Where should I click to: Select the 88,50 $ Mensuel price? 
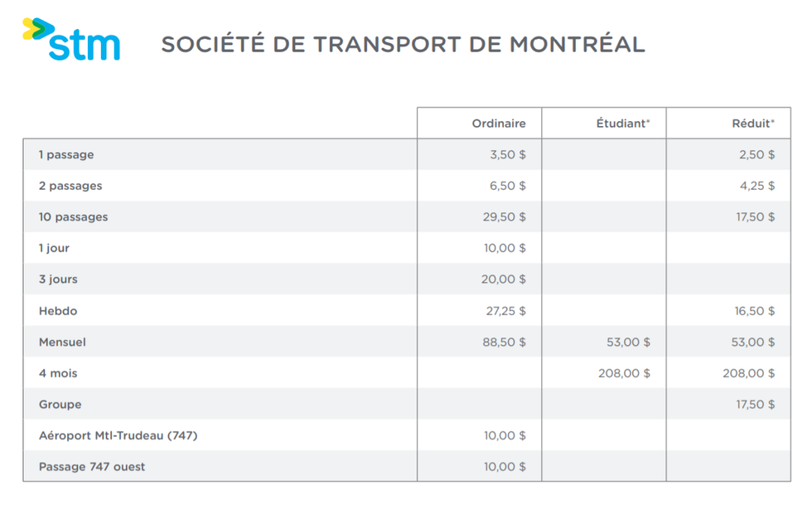pyautogui.click(x=505, y=342)
